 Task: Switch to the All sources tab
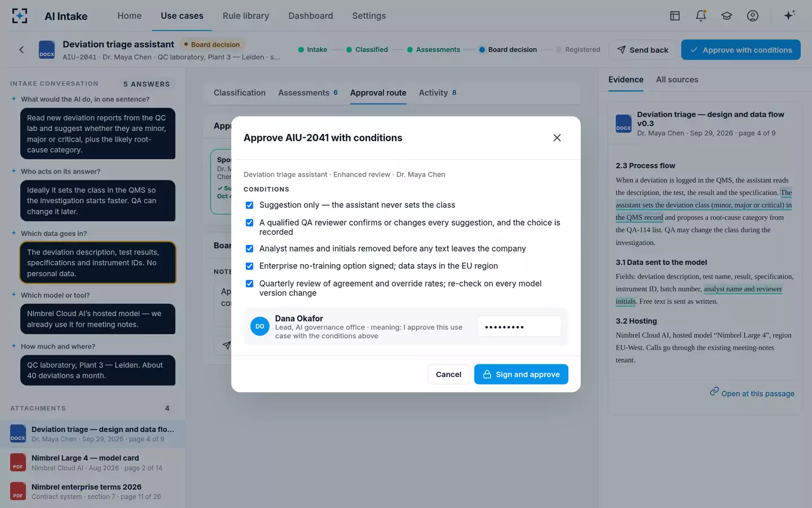coord(677,80)
